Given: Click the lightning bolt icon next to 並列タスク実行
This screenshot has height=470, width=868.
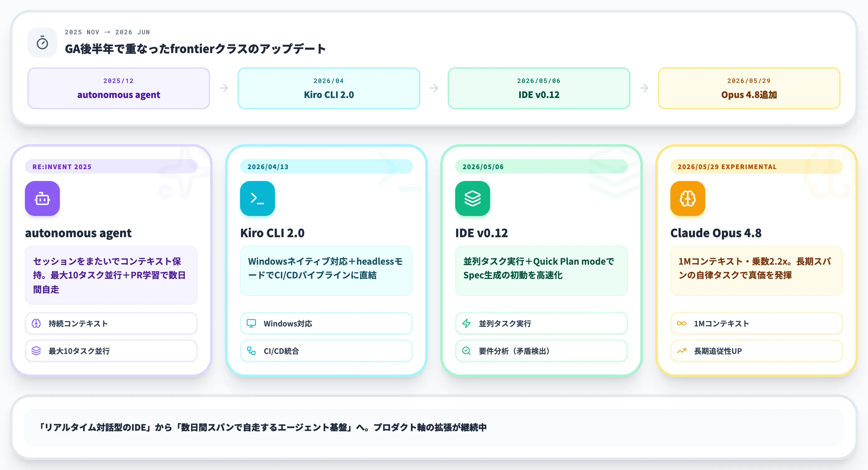Looking at the screenshot, I should [466, 324].
